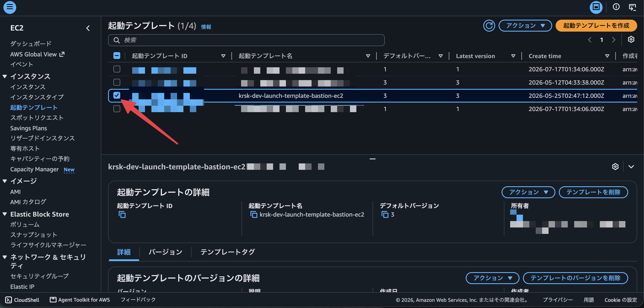This screenshot has width=644, height=308.
Task: Copy the launch template ID
Action: click(x=122, y=214)
